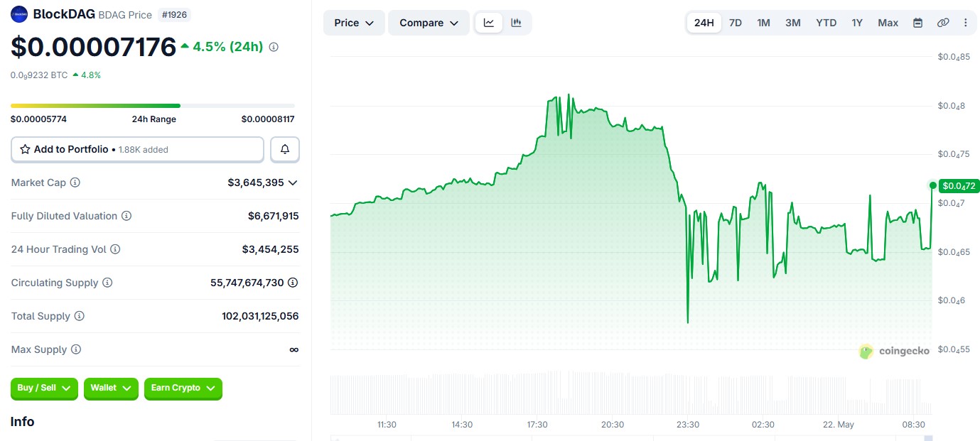
Task: Click the info icon beside Circulating Supply label
Action: tap(107, 283)
